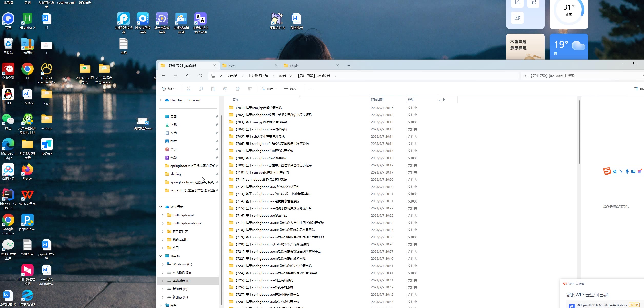Open the 排序 sort dropdown

pos(269,89)
